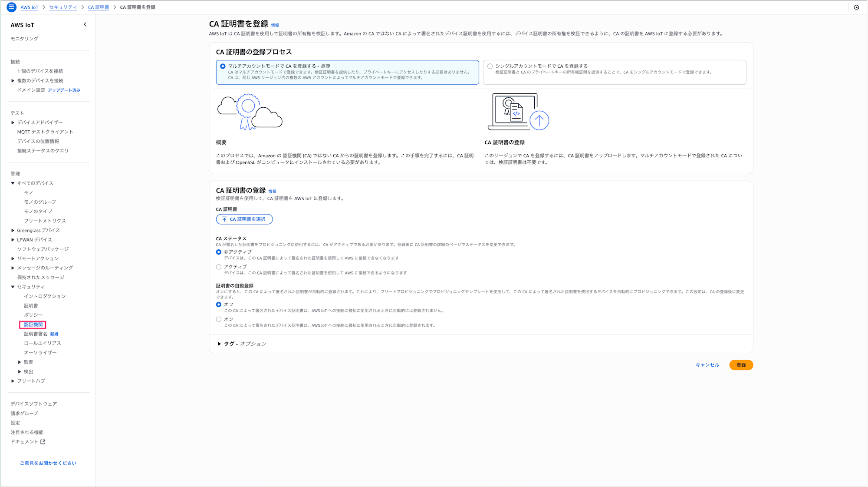Viewport: 868px width, 487px height.
Task: Click 情報 link beside page title
Action: (275, 25)
